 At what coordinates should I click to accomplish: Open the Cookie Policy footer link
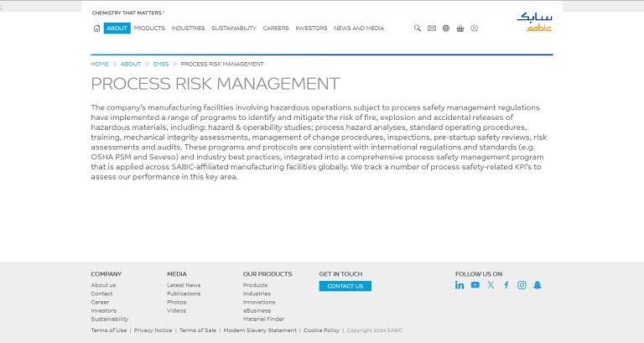click(x=321, y=330)
